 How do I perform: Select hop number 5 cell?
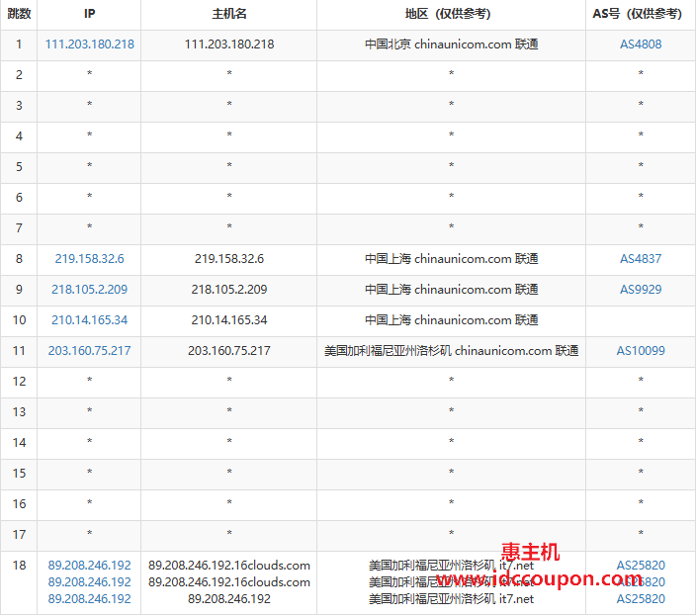(19, 167)
